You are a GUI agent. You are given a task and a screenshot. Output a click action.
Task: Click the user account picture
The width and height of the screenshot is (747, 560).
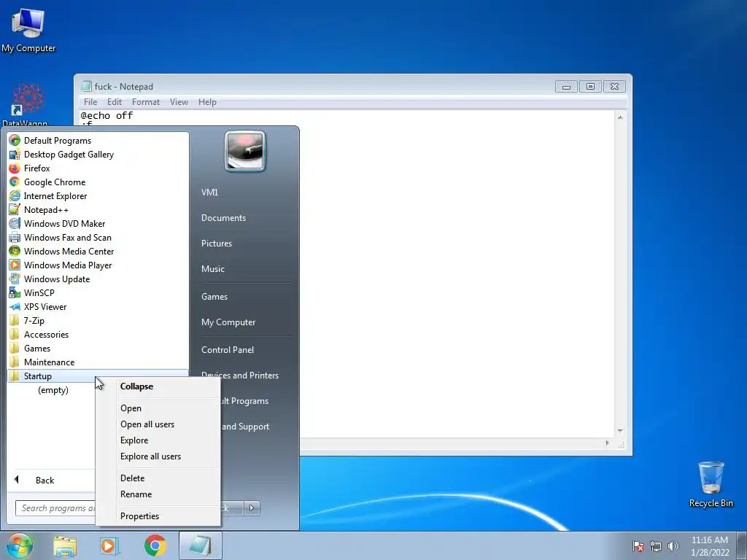coord(245,151)
